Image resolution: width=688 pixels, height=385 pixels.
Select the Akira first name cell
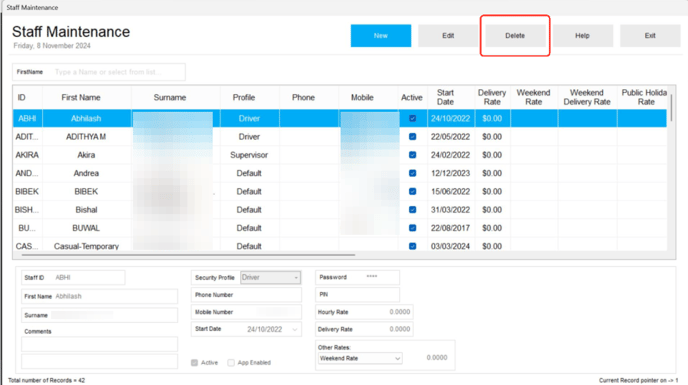(86, 155)
